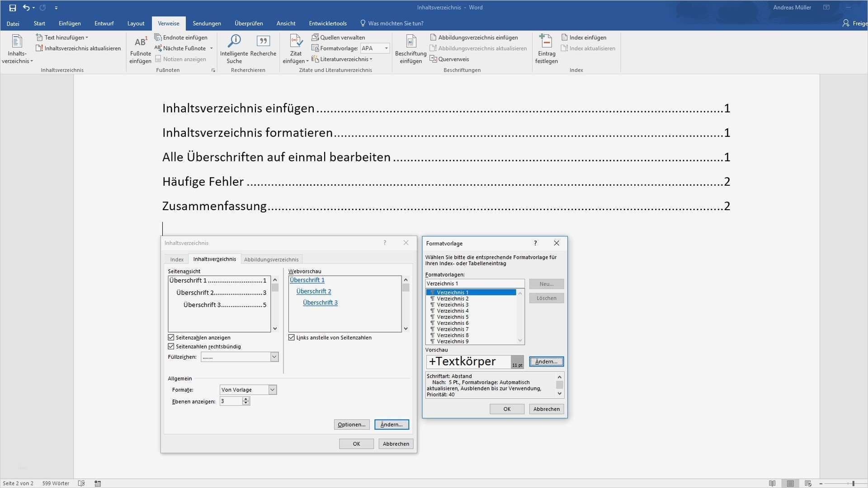This screenshot has width=868, height=488.
Task: Open the Einfügen ribbon tab
Action: 70,23
